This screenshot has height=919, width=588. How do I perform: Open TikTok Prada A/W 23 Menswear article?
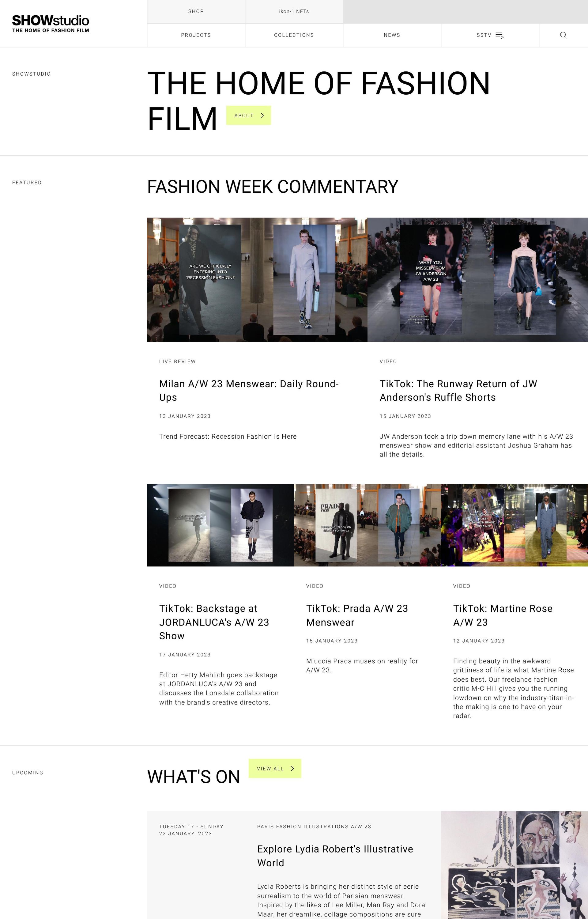(x=357, y=615)
